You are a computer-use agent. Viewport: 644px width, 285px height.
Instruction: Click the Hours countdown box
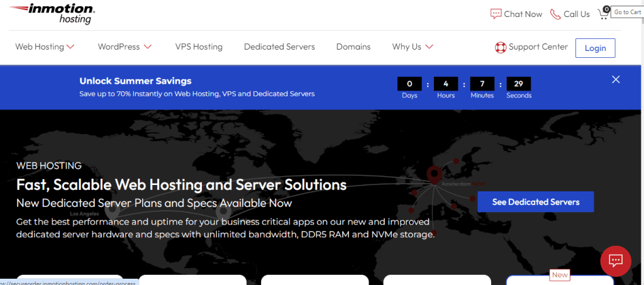click(446, 84)
